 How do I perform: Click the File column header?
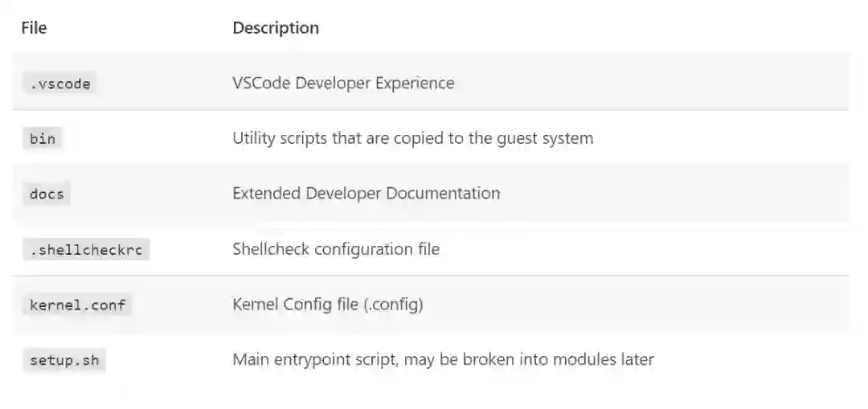[34, 28]
